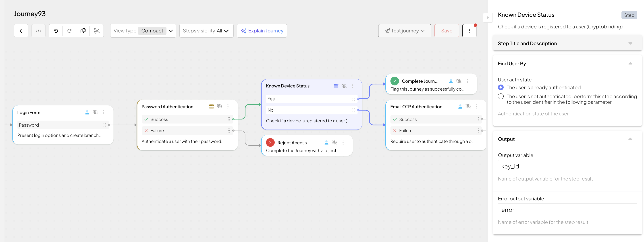Screen dimensions: 644x242
Task: Click the copy icon in toolbar
Action: 83,31
